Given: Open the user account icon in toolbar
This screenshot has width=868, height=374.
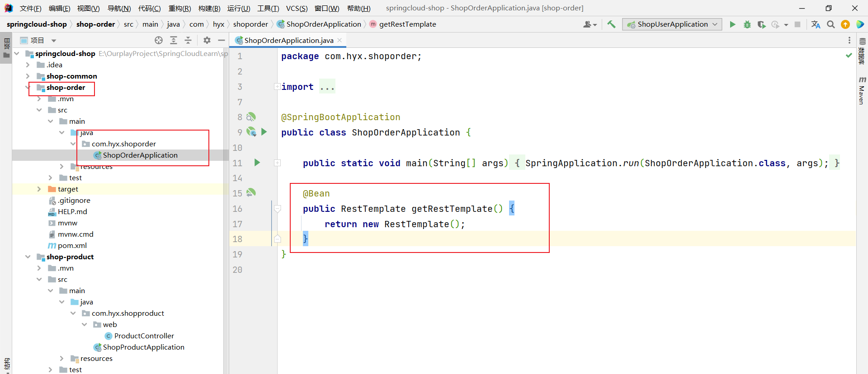Looking at the screenshot, I should [590, 24].
